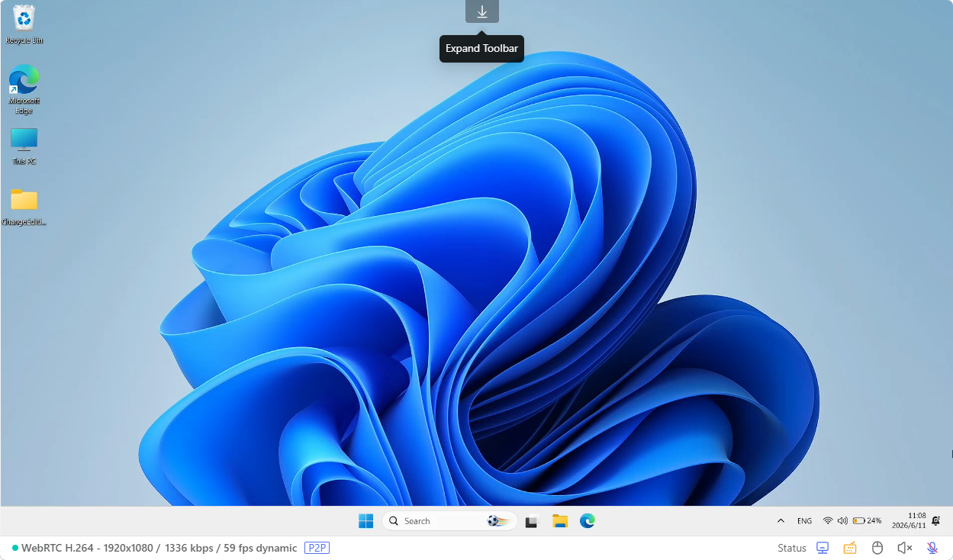Open the Windows Start menu
Image resolution: width=953 pixels, height=560 pixels.
[x=366, y=521]
